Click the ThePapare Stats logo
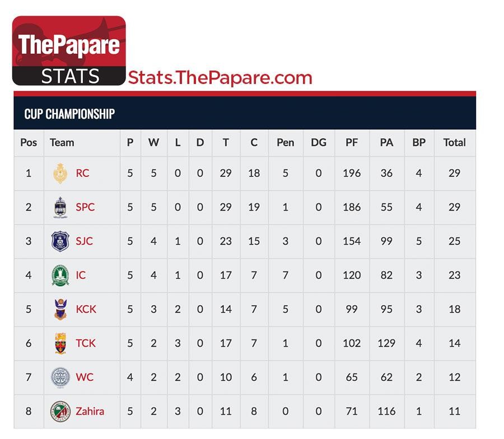The height and width of the screenshot is (439, 504). coord(69,50)
